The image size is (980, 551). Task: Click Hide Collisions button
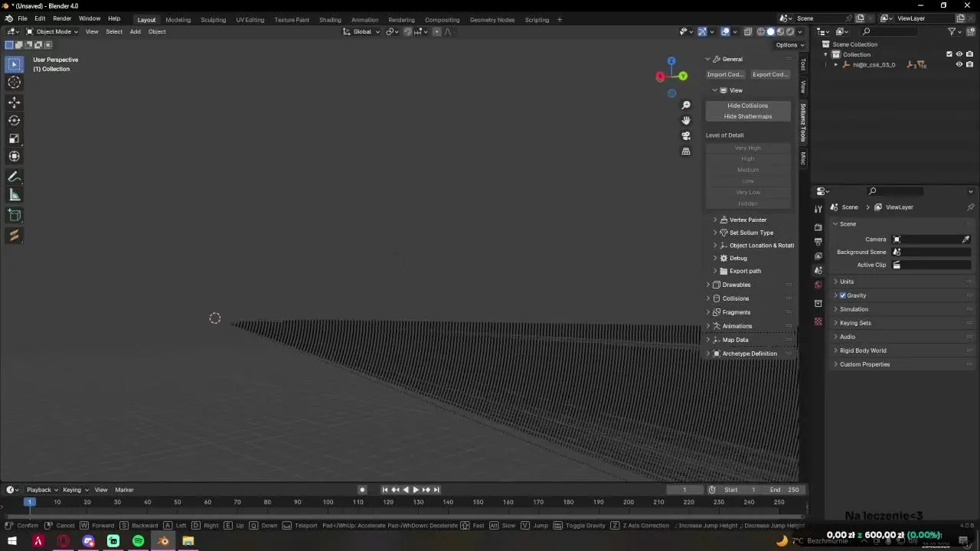(x=747, y=106)
